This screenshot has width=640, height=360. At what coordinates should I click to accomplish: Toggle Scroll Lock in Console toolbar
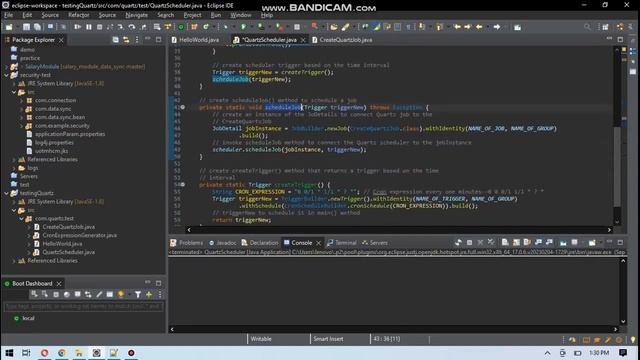516,242
